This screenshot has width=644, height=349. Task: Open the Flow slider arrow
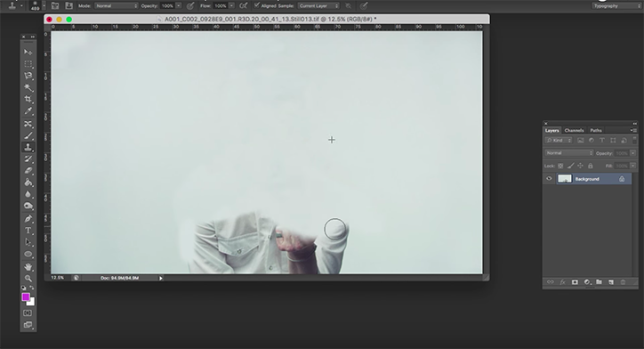pyautogui.click(x=231, y=5)
